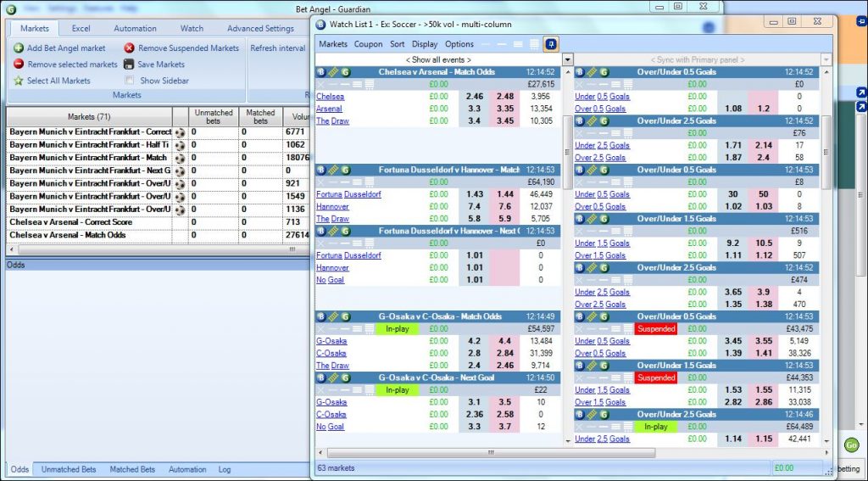Click three-line layout icon in Watch List toolbar

pos(518,44)
